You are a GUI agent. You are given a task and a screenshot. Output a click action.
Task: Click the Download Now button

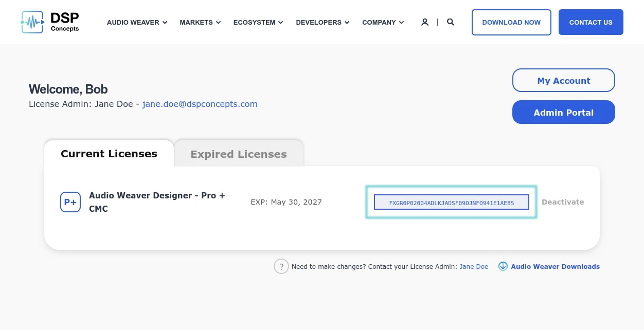coord(511,22)
